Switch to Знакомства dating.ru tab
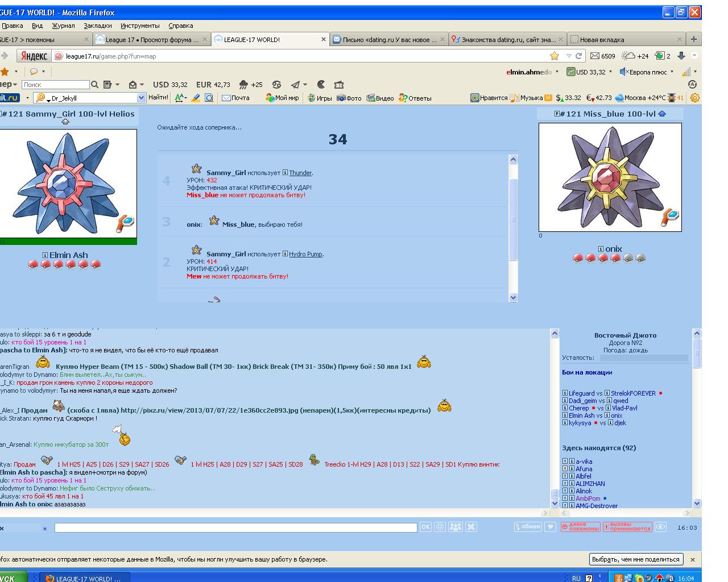This screenshot has width=728, height=582. click(x=507, y=40)
